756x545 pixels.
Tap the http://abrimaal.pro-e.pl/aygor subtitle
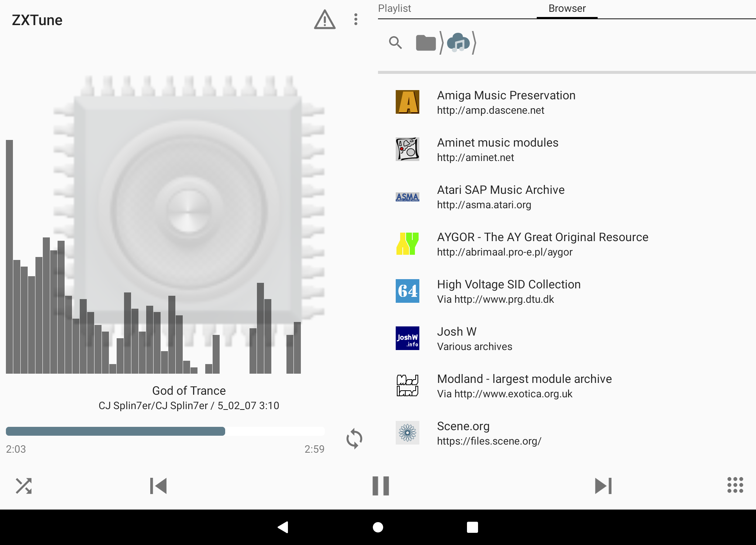tap(505, 252)
